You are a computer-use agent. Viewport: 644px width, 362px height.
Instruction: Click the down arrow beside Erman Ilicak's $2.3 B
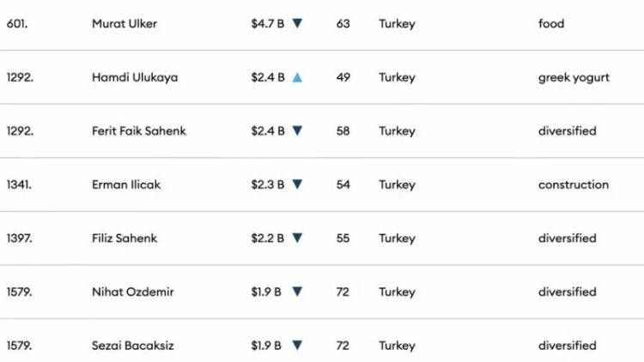[x=297, y=184]
